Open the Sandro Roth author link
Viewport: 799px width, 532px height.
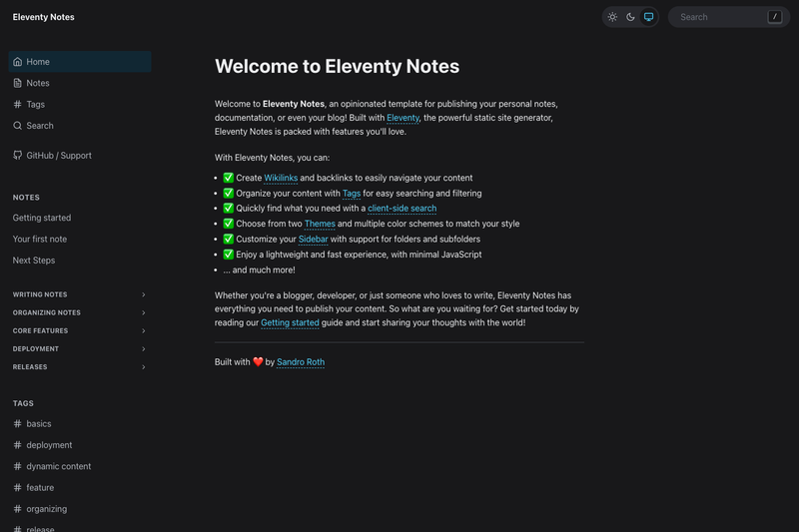pyautogui.click(x=301, y=362)
